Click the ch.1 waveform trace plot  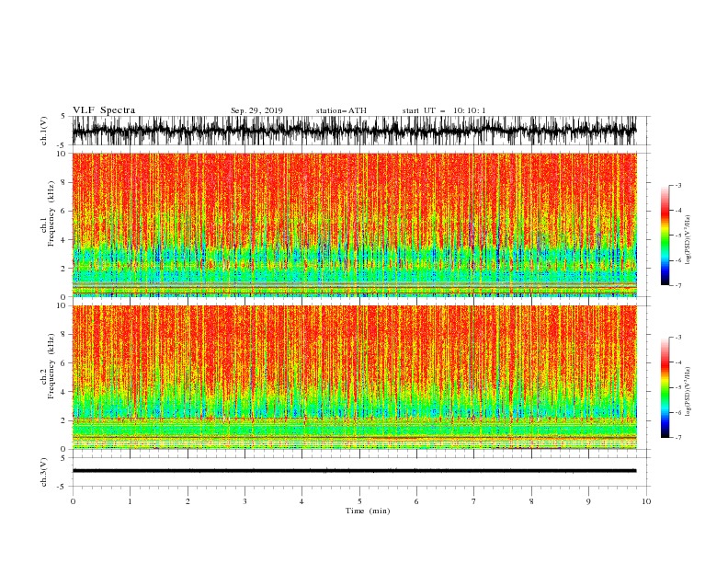tap(354, 131)
